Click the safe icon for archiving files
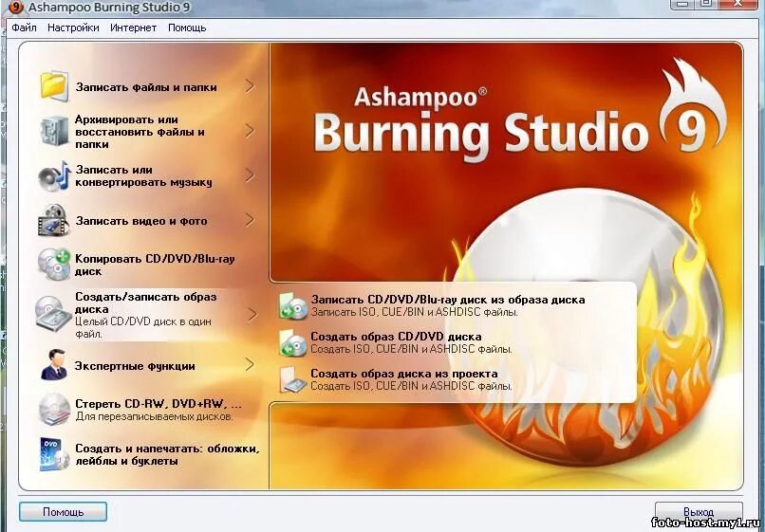The width and height of the screenshot is (765, 532). click(54, 131)
